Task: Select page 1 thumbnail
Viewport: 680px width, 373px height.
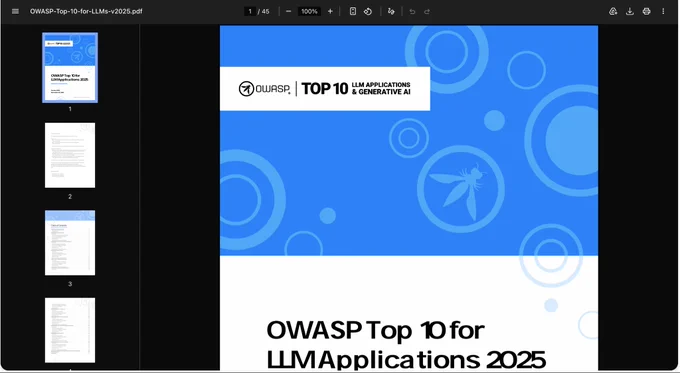Action: click(x=70, y=68)
